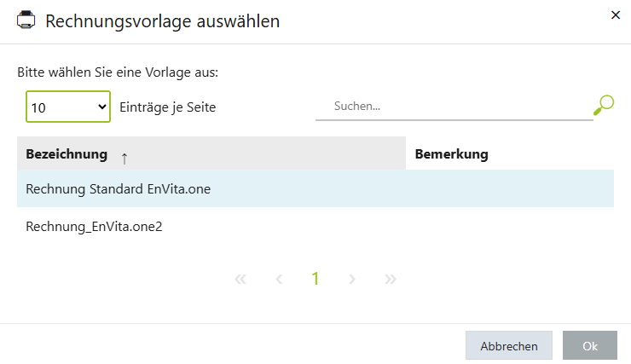
Task: Close the Rechnungsvorlage auswählen dialog
Action: (616, 14)
